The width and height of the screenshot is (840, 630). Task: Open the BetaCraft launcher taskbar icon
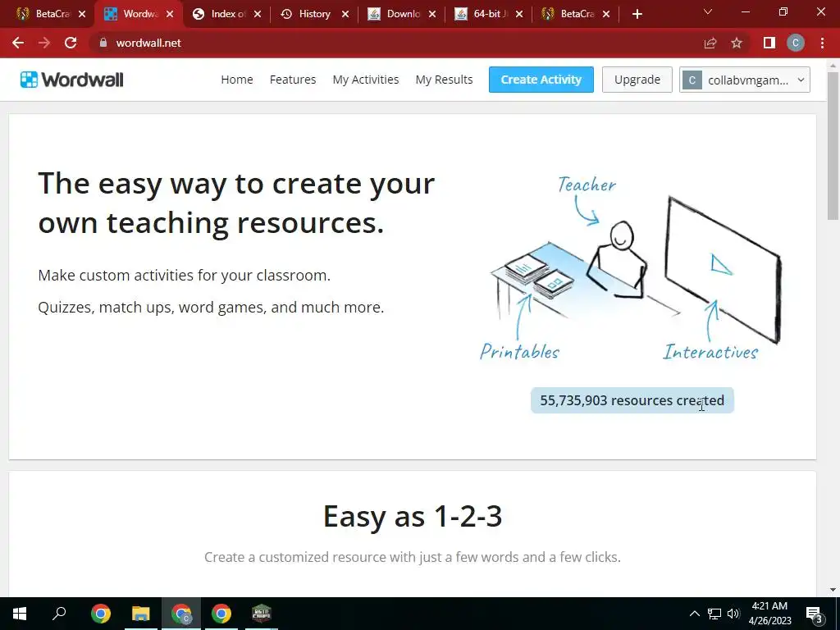[262, 614]
